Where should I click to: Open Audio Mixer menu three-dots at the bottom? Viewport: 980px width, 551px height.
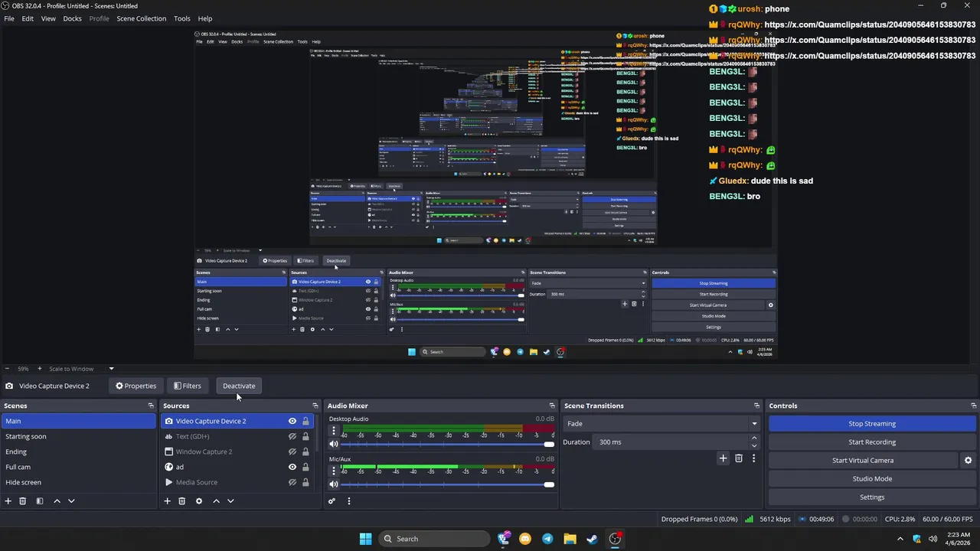point(348,501)
